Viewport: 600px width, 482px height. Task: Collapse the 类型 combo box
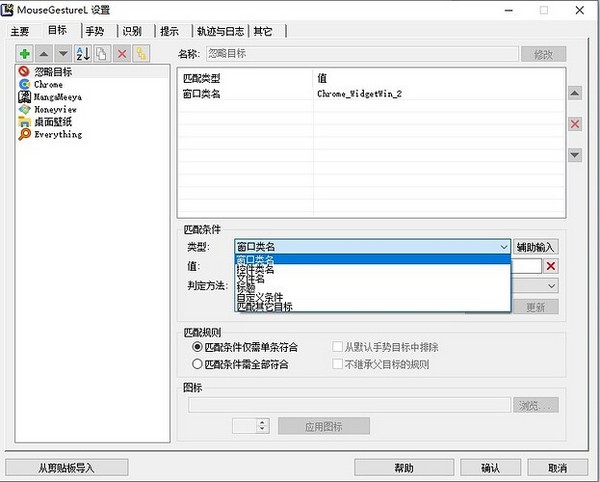pyautogui.click(x=503, y=246)
